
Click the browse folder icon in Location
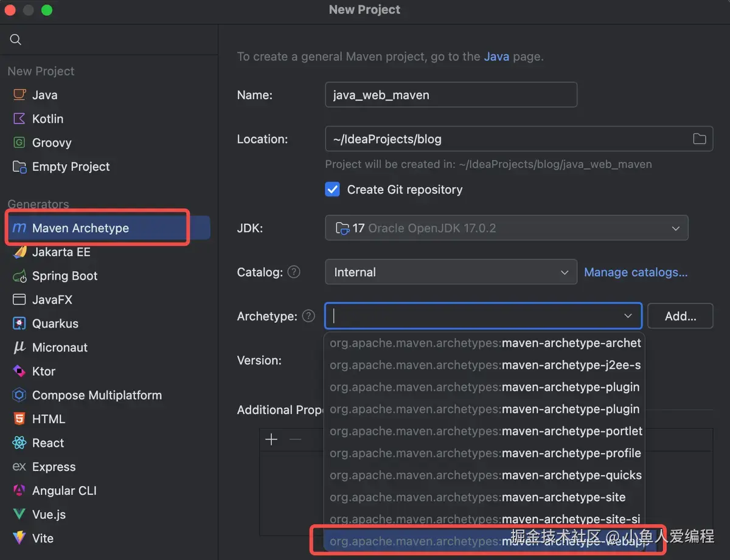pos(700,139)
